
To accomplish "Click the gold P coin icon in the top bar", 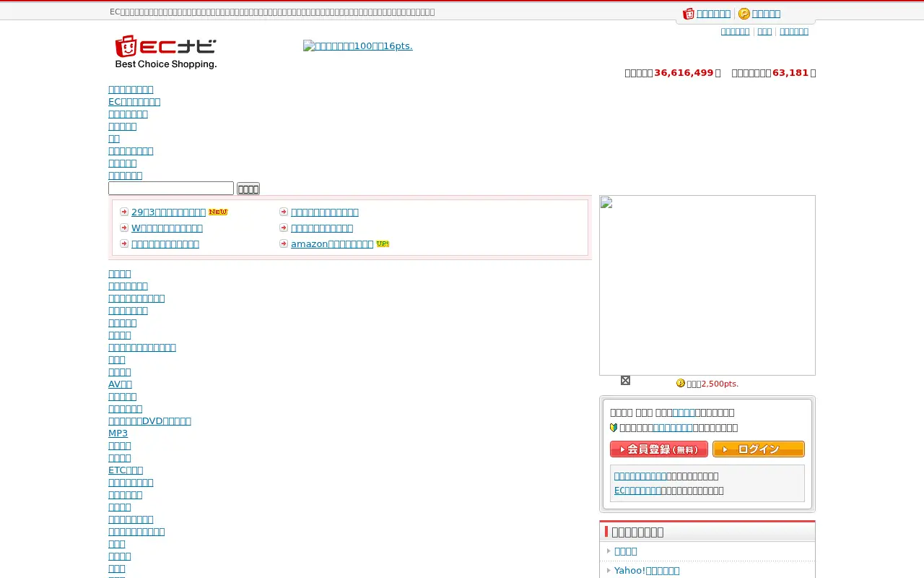I will tap(744, 14).
